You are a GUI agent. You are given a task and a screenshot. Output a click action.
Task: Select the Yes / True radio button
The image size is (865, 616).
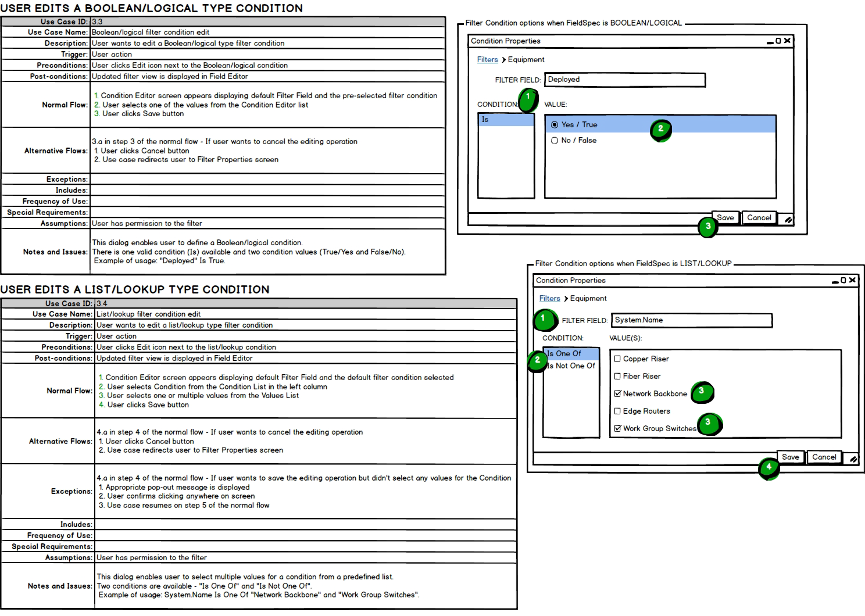[555, 124]
